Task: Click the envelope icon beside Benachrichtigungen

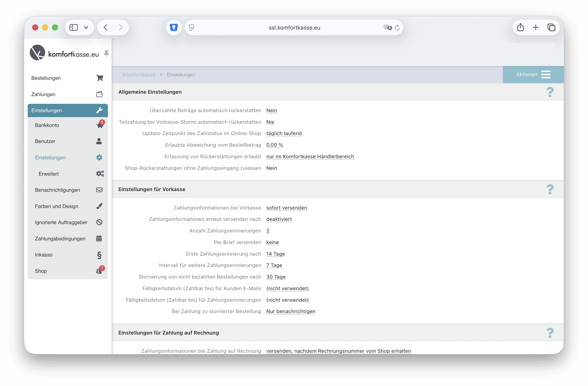Action: (x=99, y=190)
